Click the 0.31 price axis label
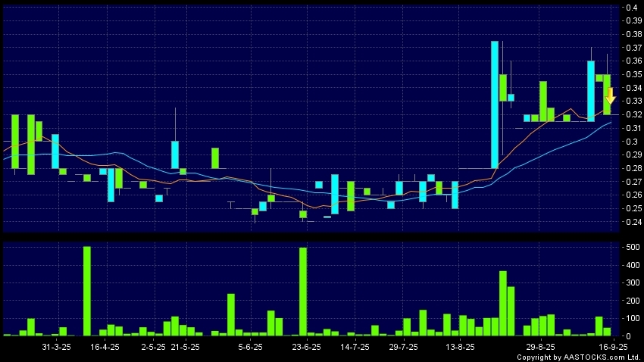 tap(634, 128)
